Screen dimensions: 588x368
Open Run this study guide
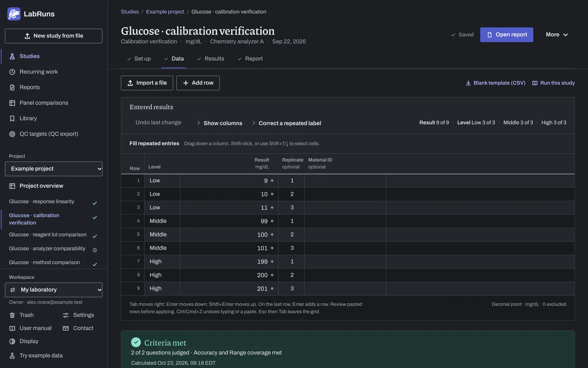[554, 83]
